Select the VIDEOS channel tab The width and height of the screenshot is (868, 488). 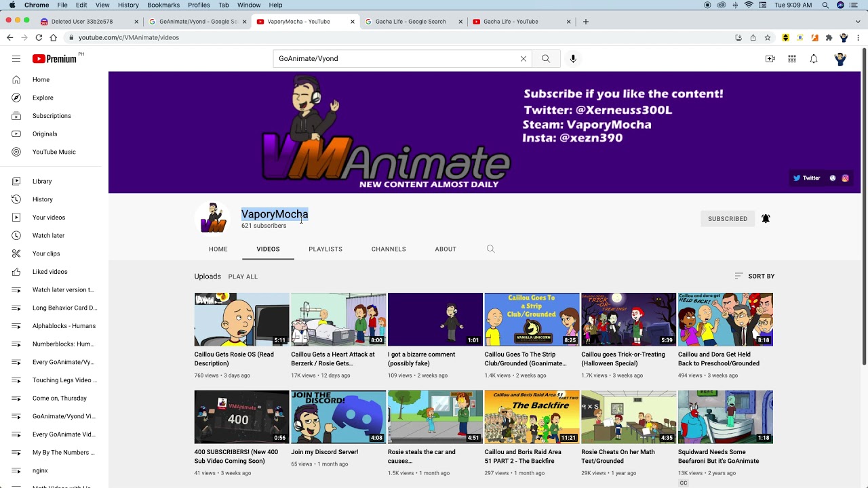click(268, 249)
